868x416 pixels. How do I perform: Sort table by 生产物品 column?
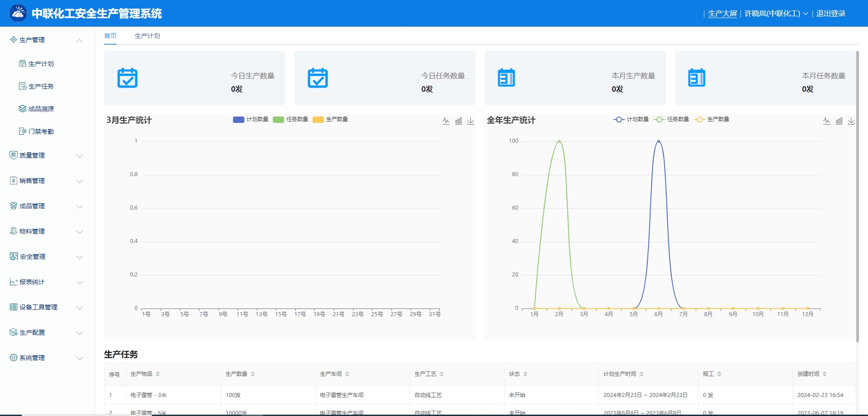click(x=158, y=374)
